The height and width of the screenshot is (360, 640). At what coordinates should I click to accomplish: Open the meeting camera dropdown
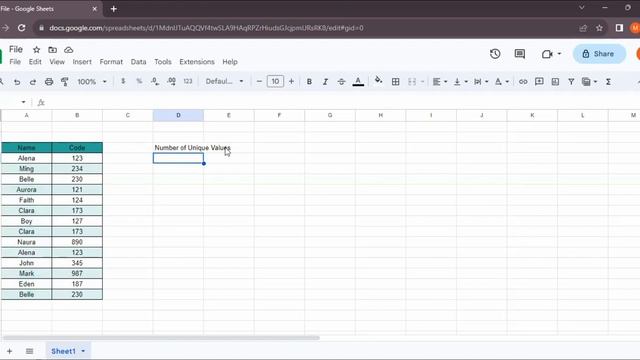[559, 53]
